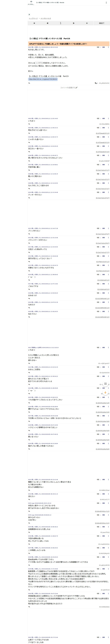The width and height of the screenshot is (110, 644).
Task: Go back using the top-left arrow
Action: [31, 2]
